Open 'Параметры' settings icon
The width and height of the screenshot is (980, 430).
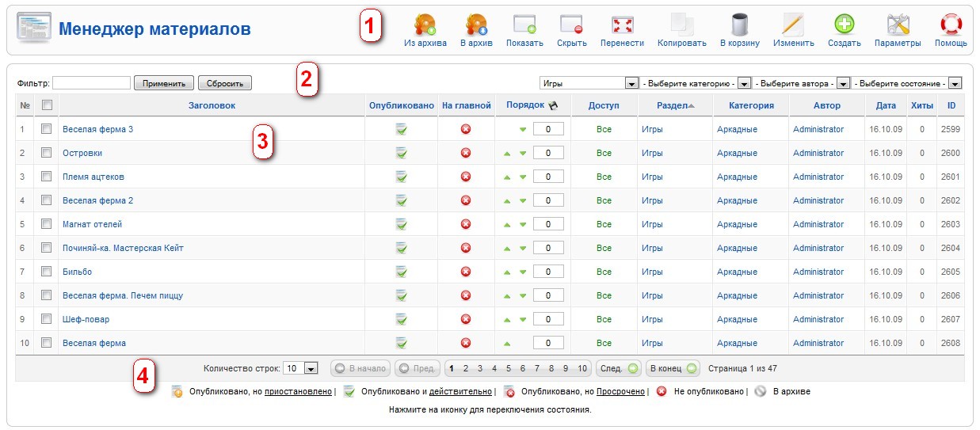coord(898,25)
